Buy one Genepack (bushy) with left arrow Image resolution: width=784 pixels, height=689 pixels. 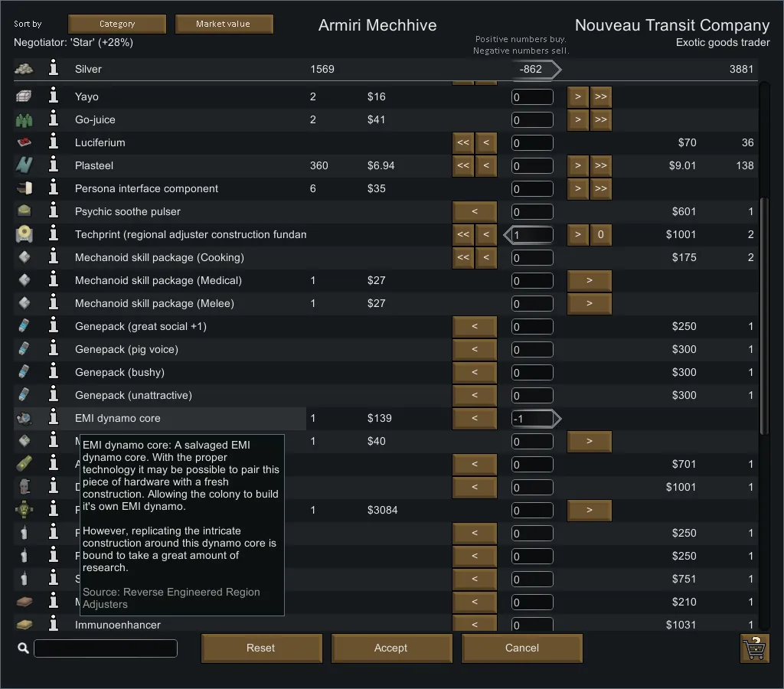pos(475,373)
